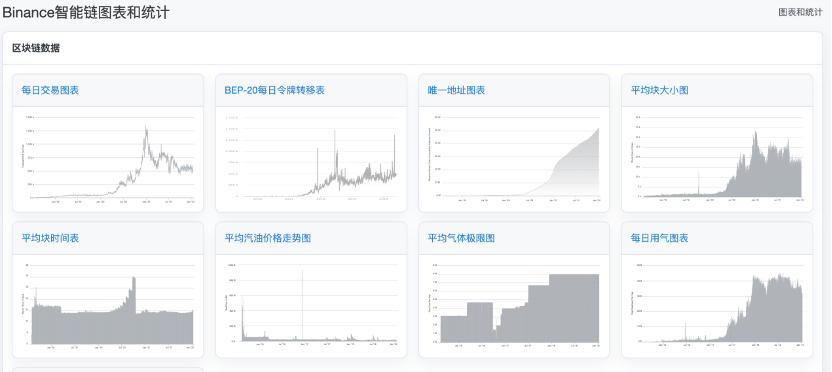
Task: Open the BEP-20每日令牌转移表 link
Action: [274, 90]
